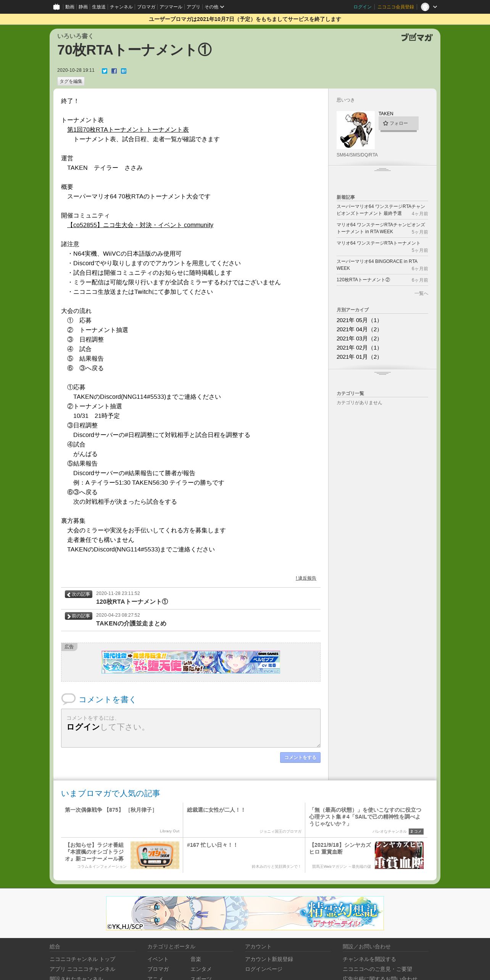Share article on Facebook icon
Image resolution: width=490 pixels, height=980 pixels.
tap(114, 71)
